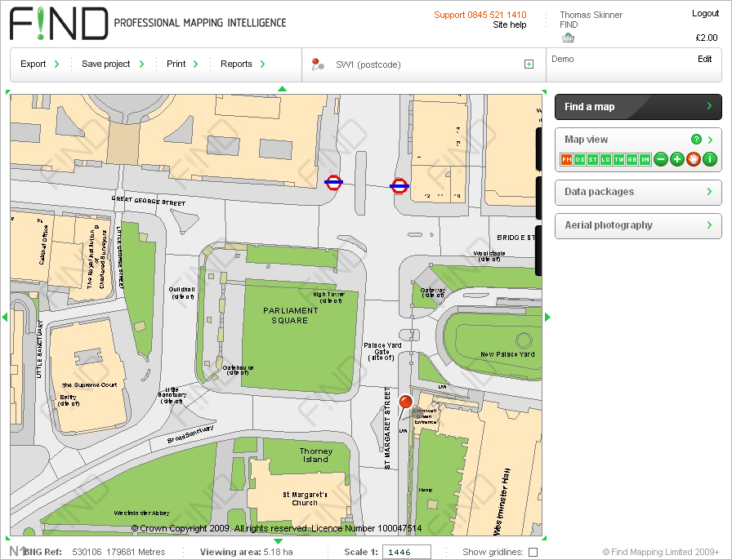The image size is (732, 560).
Task: Toggle the TW map layer
Action: pos(618,160)
